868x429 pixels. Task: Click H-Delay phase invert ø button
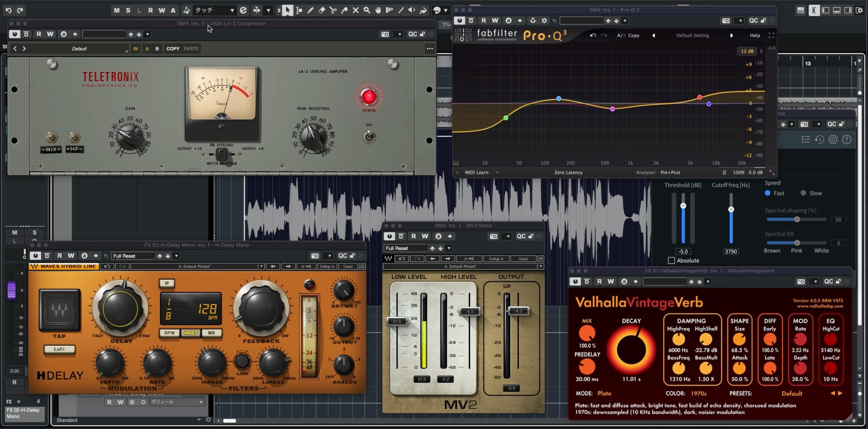(167, 283)
